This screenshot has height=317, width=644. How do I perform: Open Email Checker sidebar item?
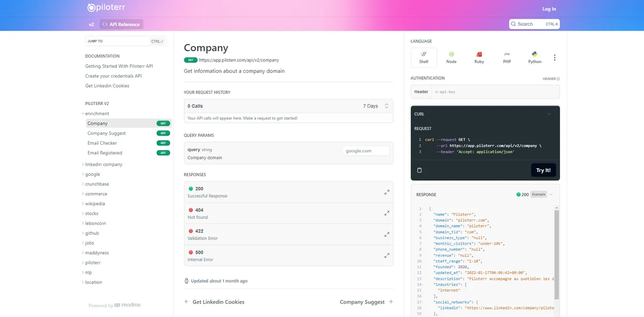(x=128, y=143)
